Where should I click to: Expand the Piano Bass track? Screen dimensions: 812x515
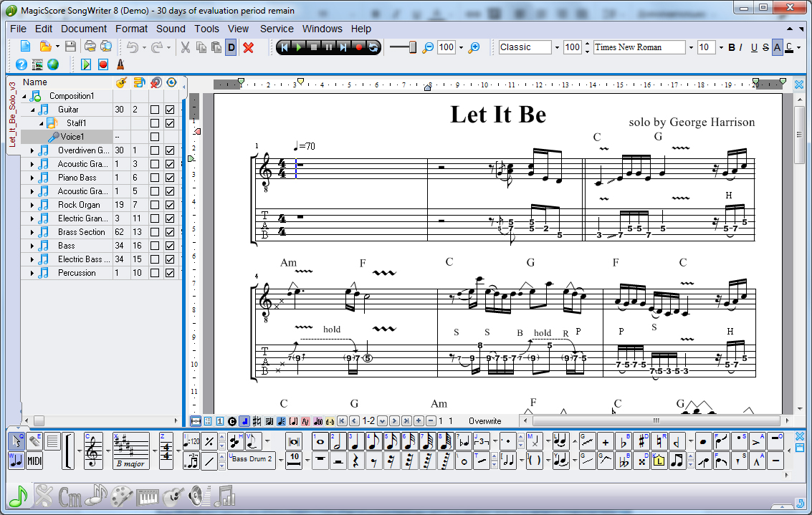tap(32, 178)
